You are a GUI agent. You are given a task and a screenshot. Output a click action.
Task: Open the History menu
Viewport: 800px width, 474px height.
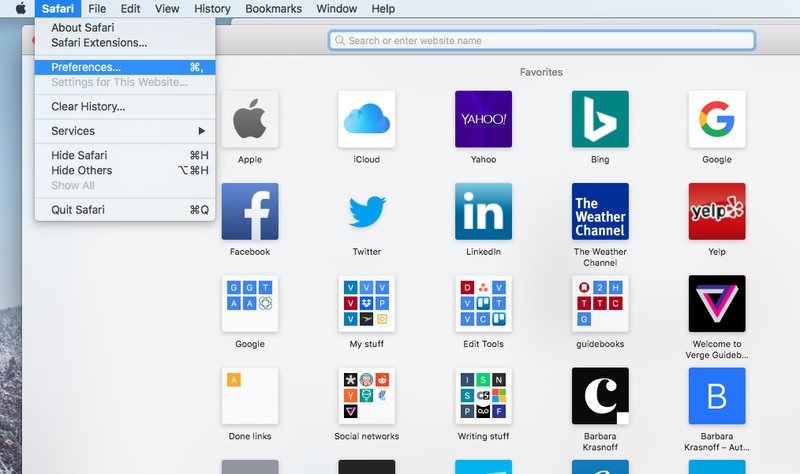coord(212,9)
